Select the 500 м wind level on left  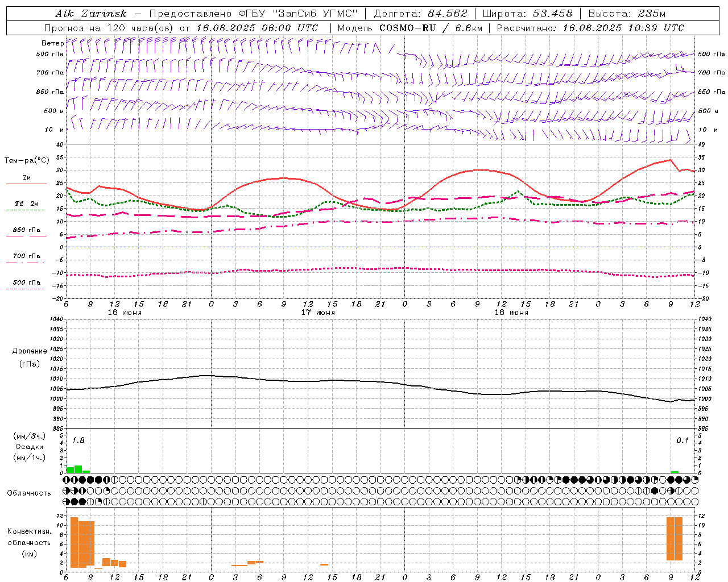(x=54, y=111)
